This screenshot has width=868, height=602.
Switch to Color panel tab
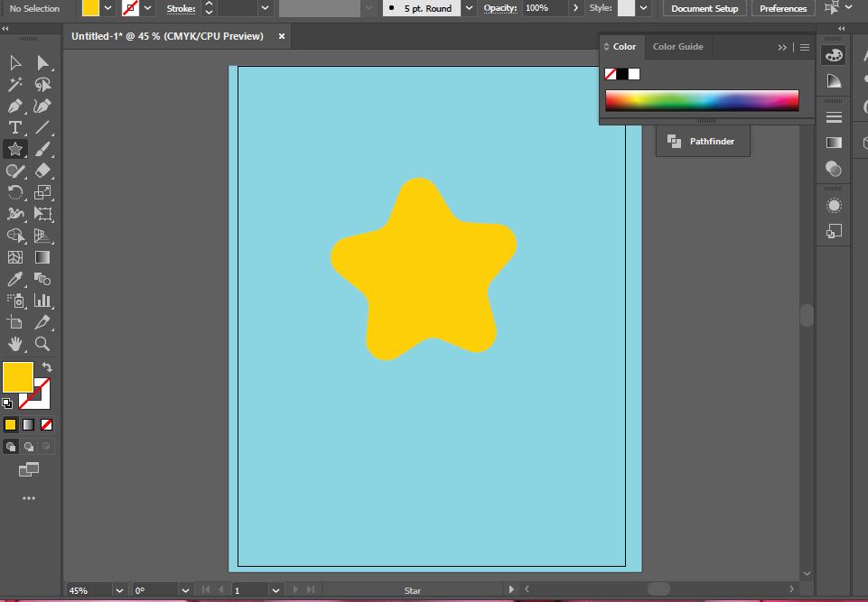[624, 46]
